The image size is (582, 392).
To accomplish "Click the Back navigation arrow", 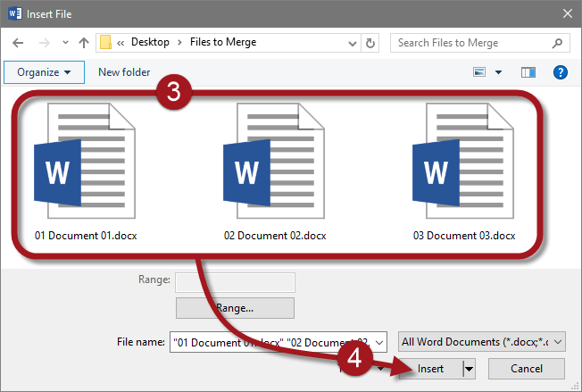I will point(19,42).
